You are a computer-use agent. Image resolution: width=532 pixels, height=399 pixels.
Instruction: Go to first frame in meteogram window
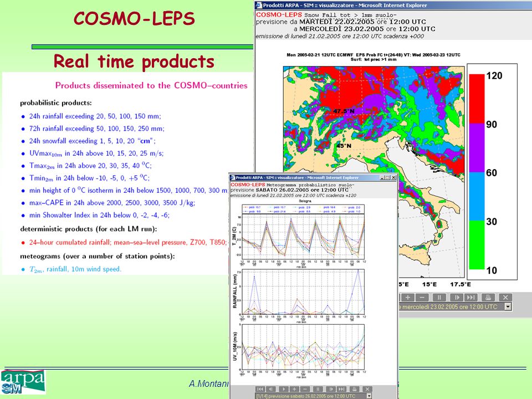point(260,389)
